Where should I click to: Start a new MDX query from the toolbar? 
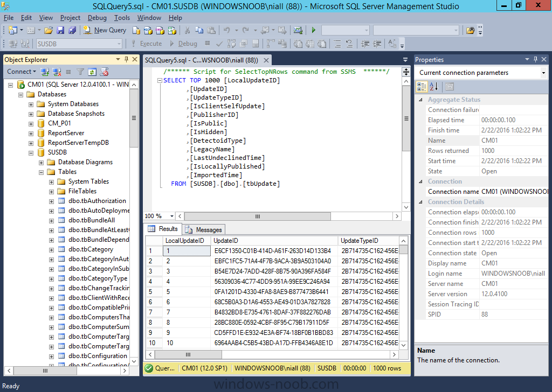click(x=148, y=31)
